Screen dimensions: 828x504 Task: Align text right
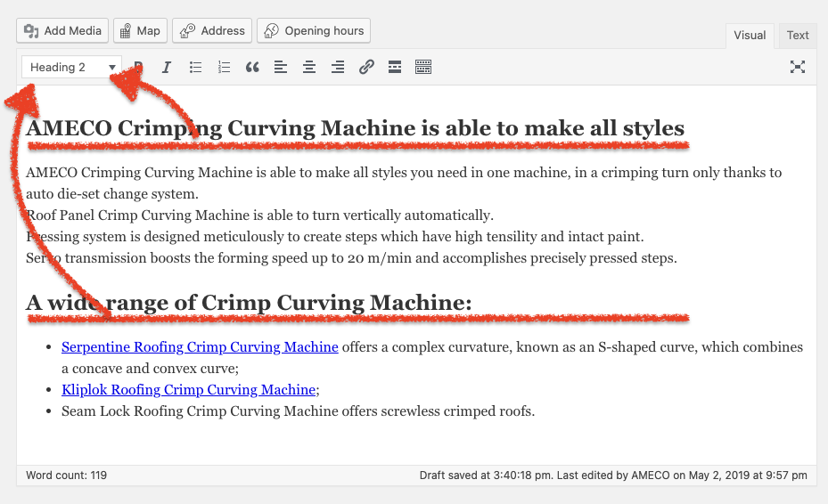tap(338, 68)
